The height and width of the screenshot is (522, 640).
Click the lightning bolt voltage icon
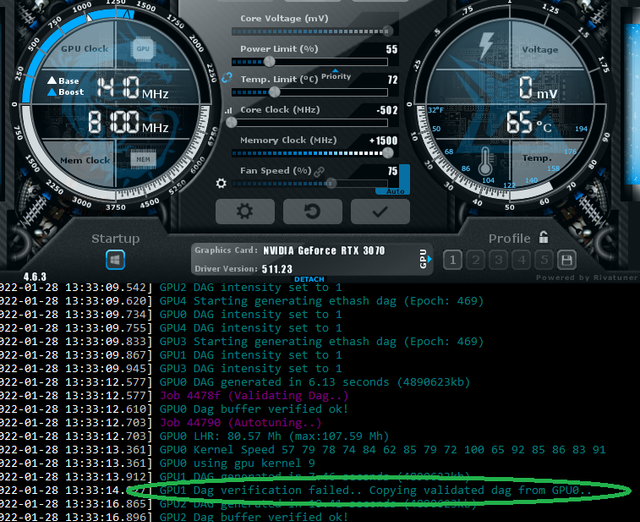click(486, 44)
